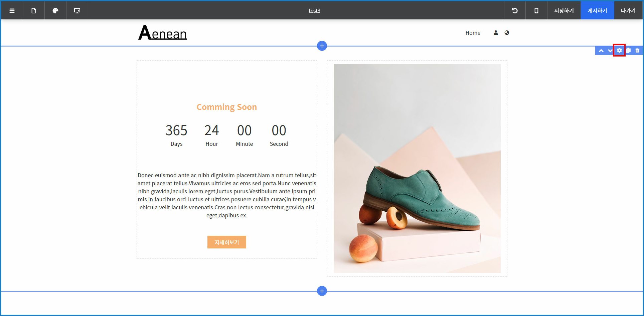Viewport: 644px width, 316px height.
Task: Click the undo history icon
Action: click(515, 11)
